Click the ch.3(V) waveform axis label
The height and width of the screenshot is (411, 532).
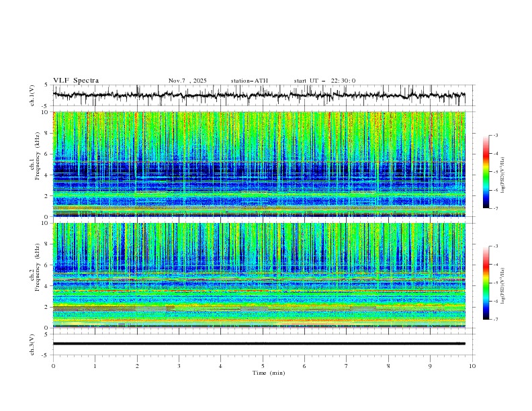pos(33,344)
